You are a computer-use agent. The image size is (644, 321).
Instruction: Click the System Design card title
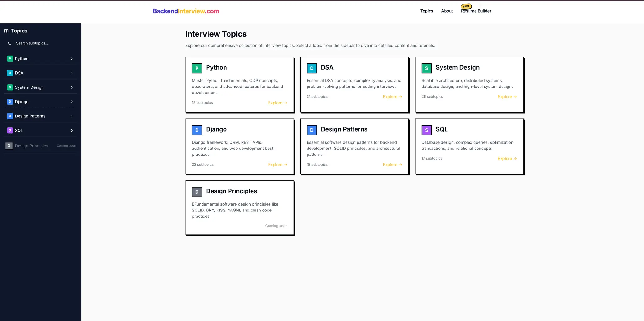(458, 67)
